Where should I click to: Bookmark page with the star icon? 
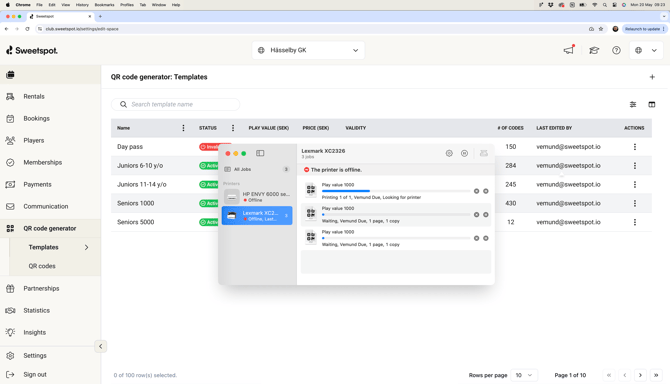click(x=601, y=29)
